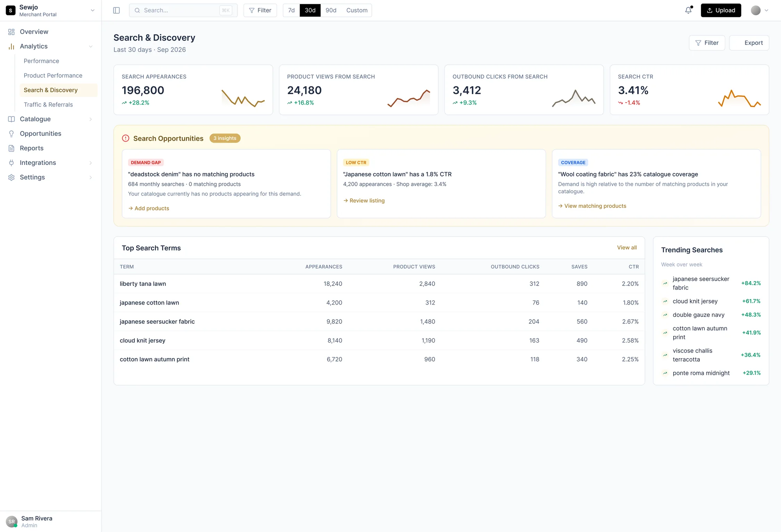Click trend icon beside cloud knit jersey
The width and height of the screenshot is (781, 532).
665,301
